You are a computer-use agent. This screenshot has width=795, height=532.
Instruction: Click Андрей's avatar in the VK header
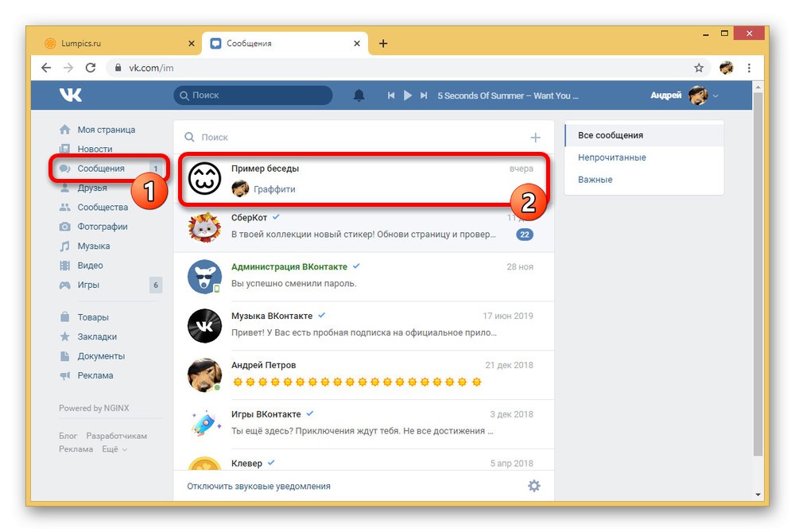click(698, 95)
